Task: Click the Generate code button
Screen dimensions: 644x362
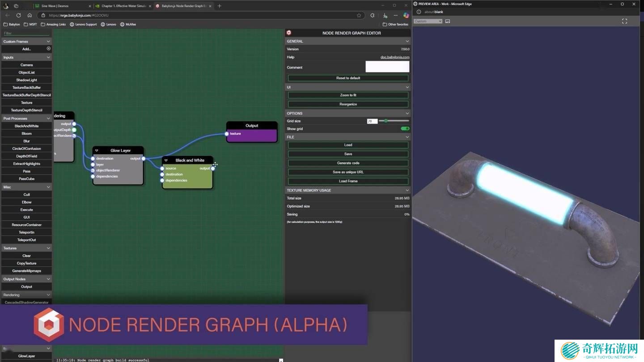Action: click(348, 163)
